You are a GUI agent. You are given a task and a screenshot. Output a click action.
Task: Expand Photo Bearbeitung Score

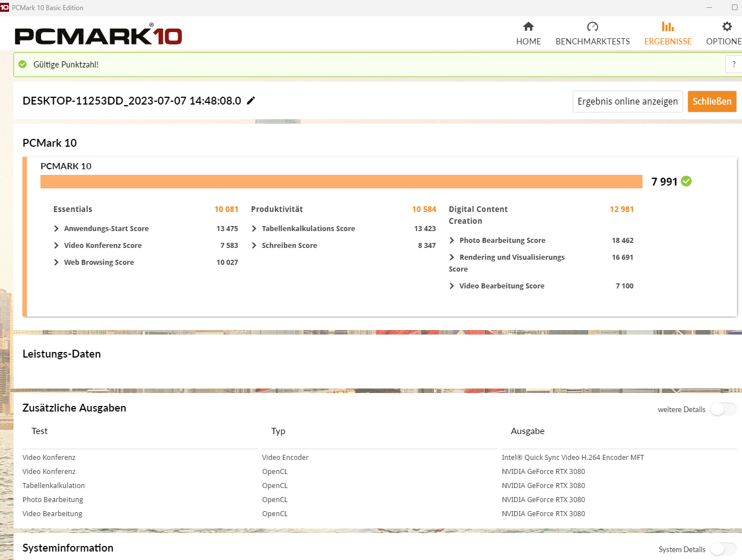[452, 240]
